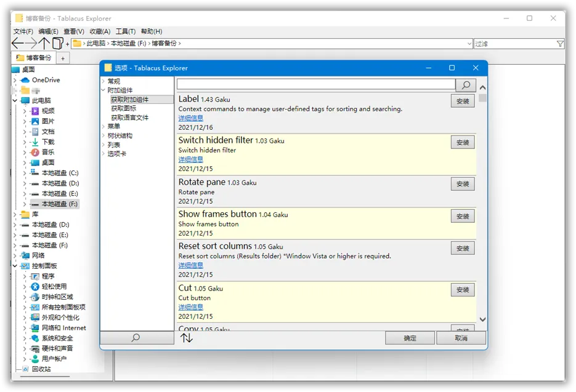
Task: Select the 网络 network icon
Action: (25, 255)
